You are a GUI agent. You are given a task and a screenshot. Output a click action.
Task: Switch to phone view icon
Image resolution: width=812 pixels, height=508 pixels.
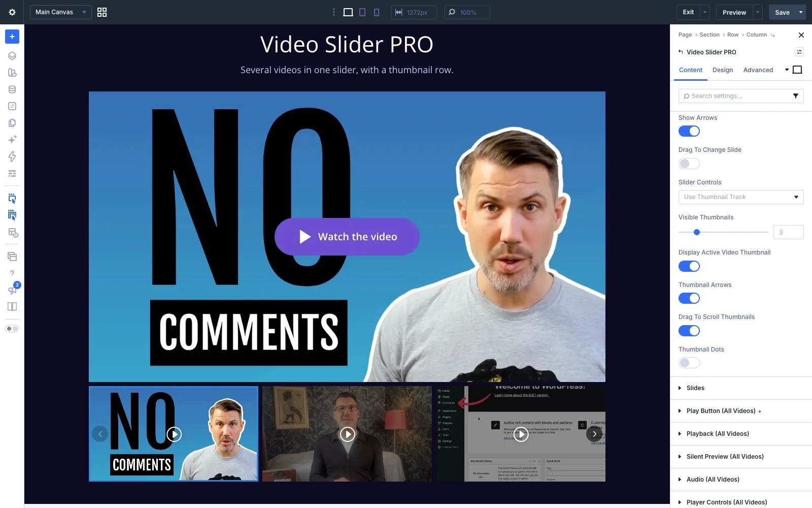(377, 12)
